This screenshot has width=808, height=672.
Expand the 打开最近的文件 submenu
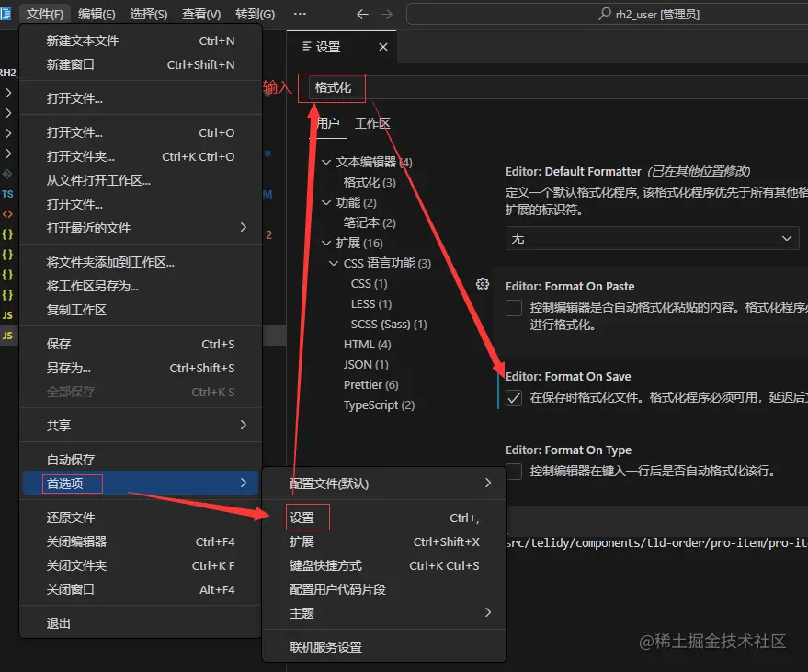[x=140, y=228]
